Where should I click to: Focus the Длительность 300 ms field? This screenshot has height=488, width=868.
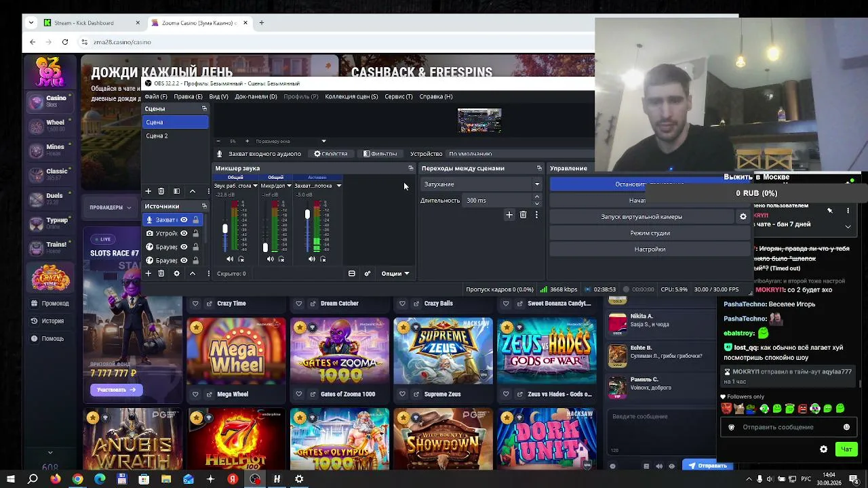(x=502, y=201)
